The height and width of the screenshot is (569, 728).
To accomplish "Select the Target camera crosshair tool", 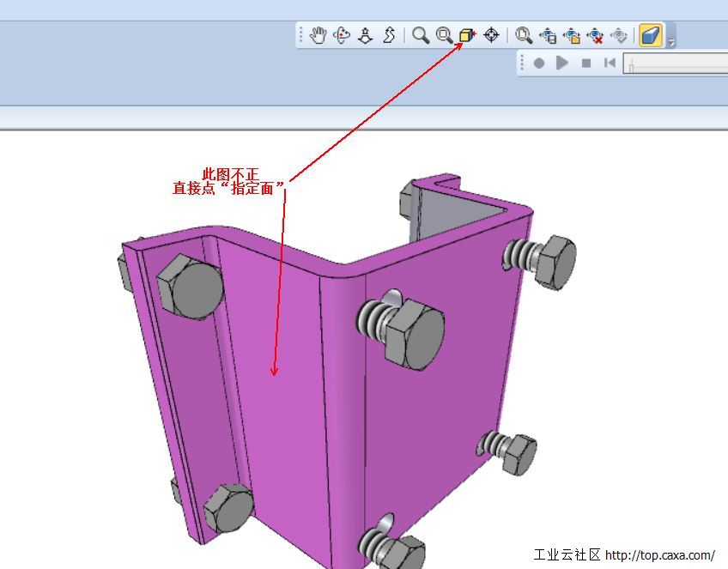I will (x=491, y=35).
